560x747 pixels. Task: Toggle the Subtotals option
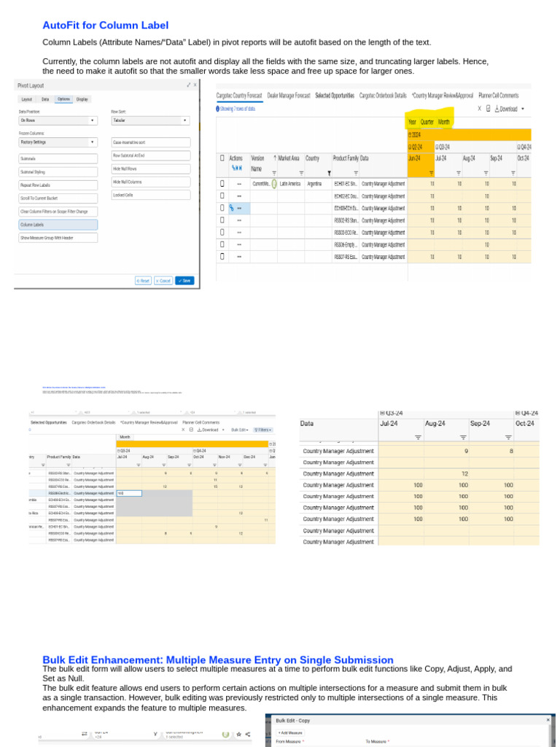pos(58,158)
